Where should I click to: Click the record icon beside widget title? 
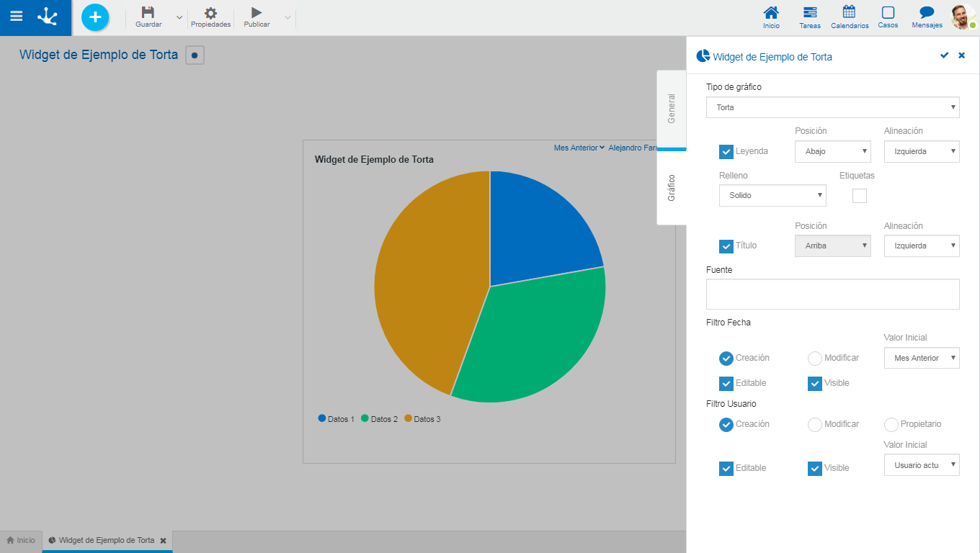pos(195,55)
